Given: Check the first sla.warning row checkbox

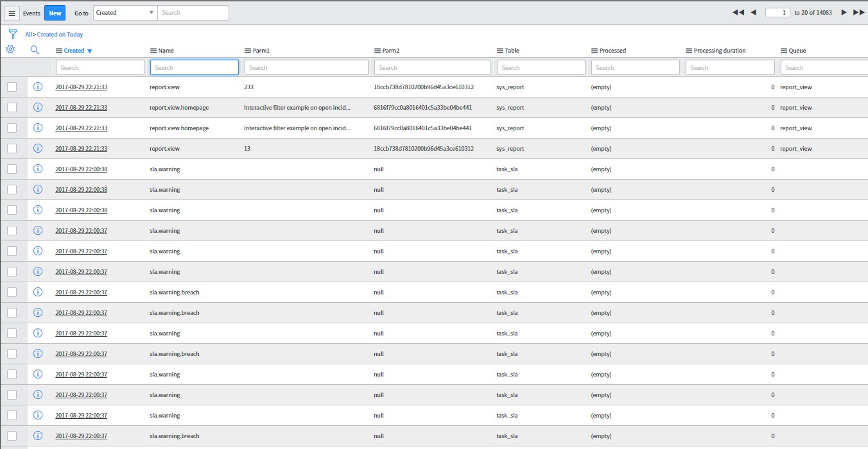Looking at the screenshot, I should (x=12, y=169).
